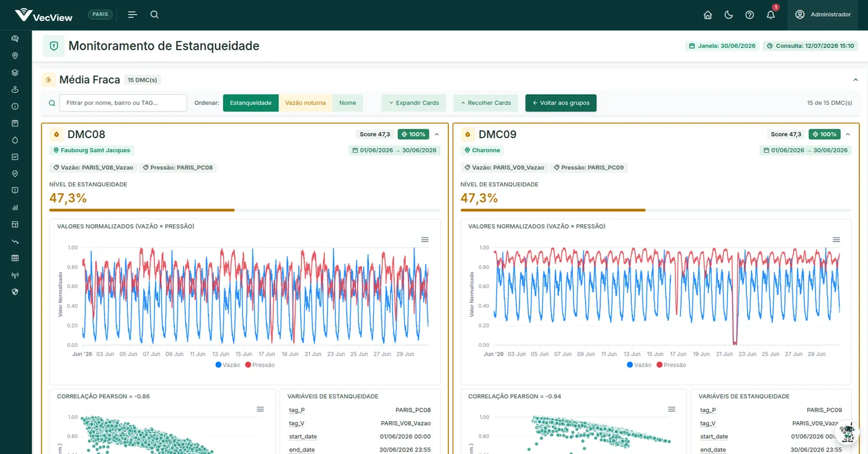Open the DMC08 normalized chart menu
This screenshot has height=454, width=868.
[x=425, y=240]
